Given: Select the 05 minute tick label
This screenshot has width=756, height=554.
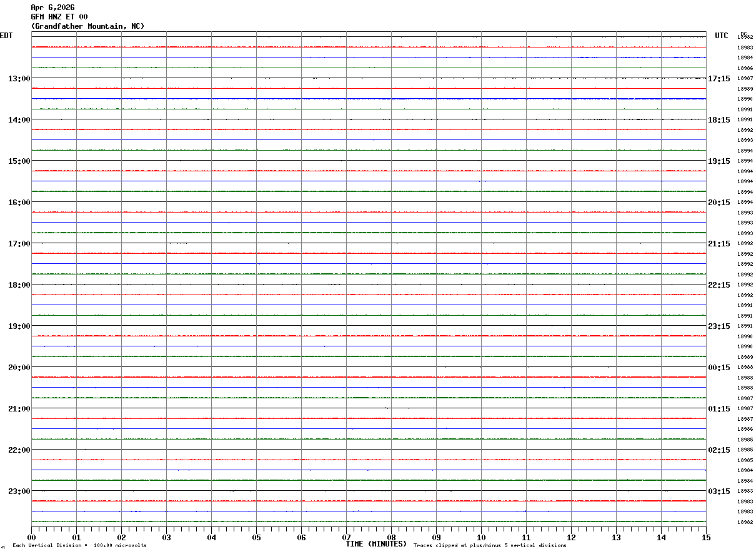Looking at the screenshot, I should click(x=256, y=537).
